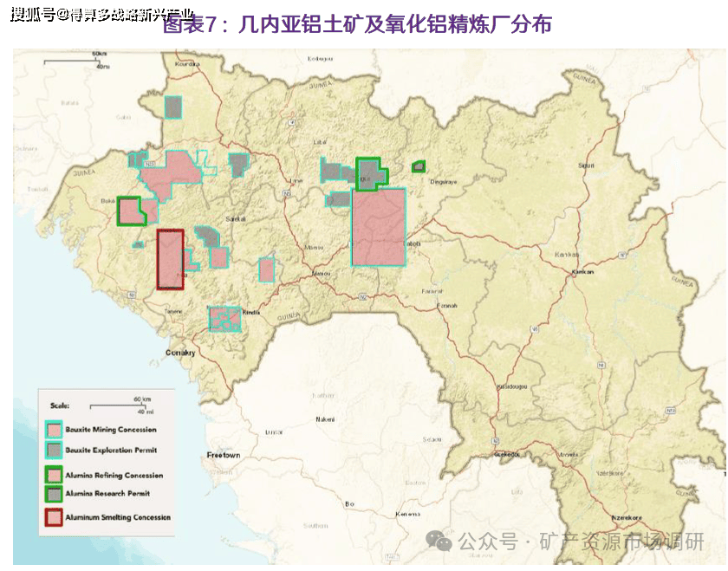Select the green-bordered refining concession near Boké

tap(130, 211)
